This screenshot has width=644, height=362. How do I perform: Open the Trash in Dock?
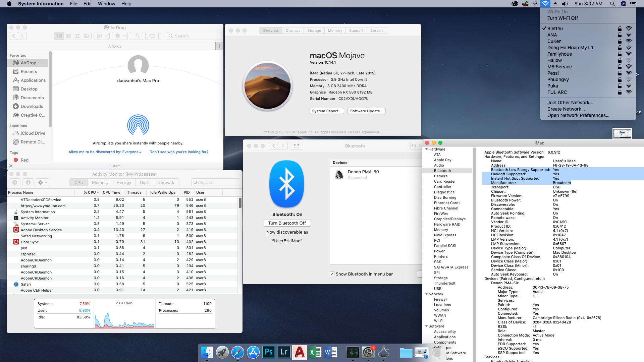point(437,352)
